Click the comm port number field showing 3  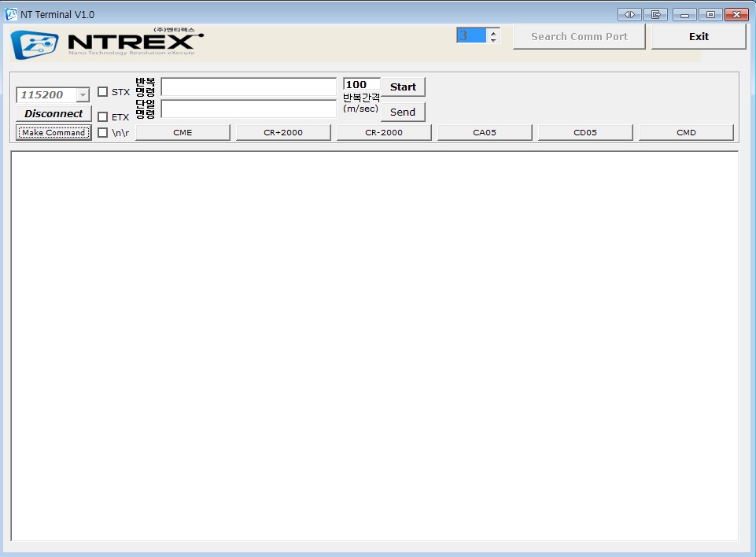(471, 35)
